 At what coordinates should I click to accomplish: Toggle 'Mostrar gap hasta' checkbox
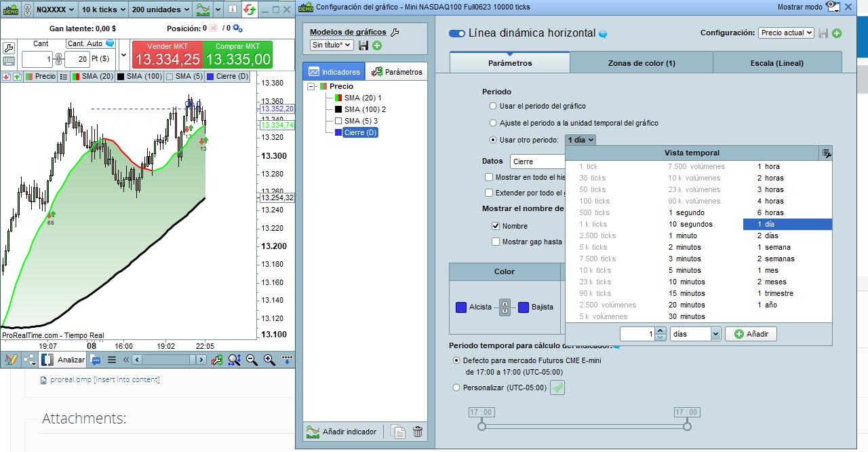pos(496,242)
